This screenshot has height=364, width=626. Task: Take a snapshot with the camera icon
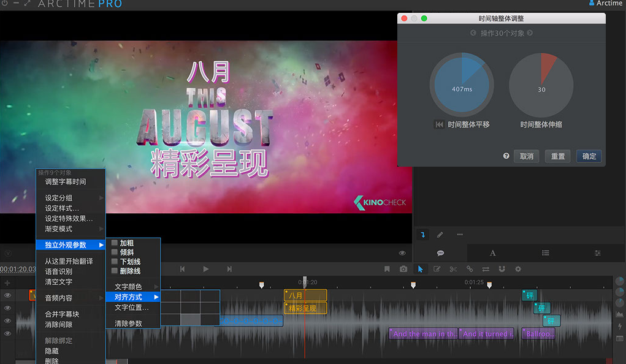(403, 269)
